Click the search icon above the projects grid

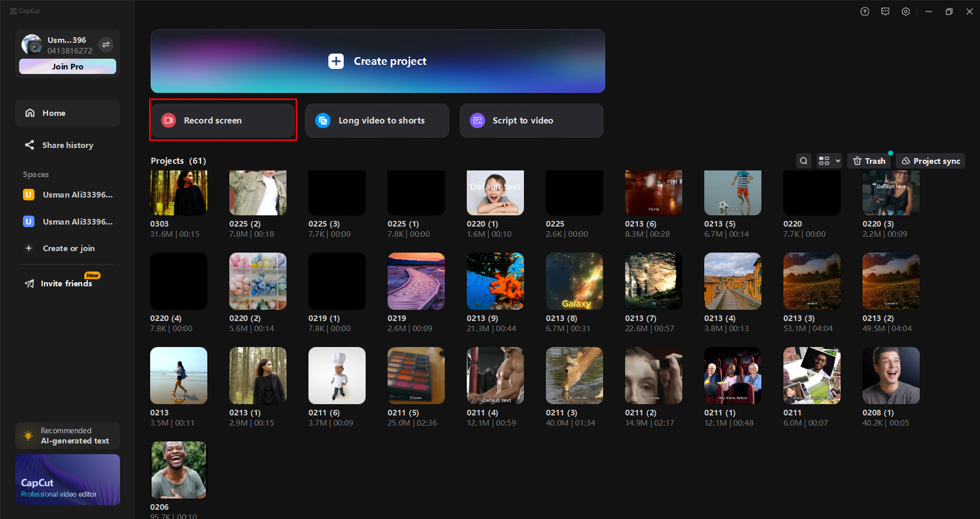point(803,161)
